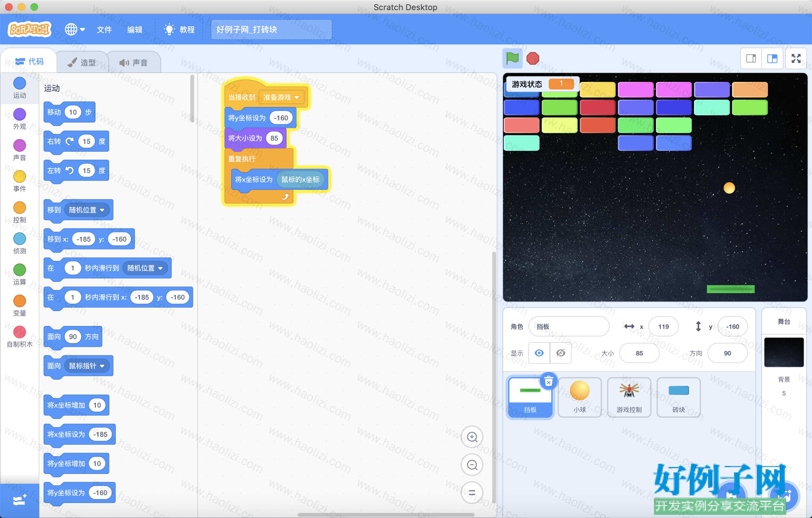The image size is (812, 518).
Task: Click the sprite x field 119
Action: [663, 326]
